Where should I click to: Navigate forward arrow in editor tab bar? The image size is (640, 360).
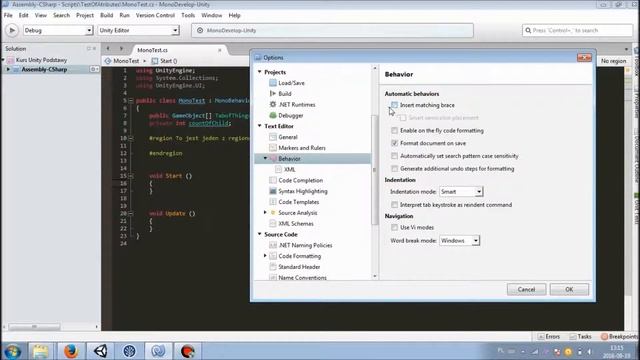pyautogui.click(x=121, y=49)
